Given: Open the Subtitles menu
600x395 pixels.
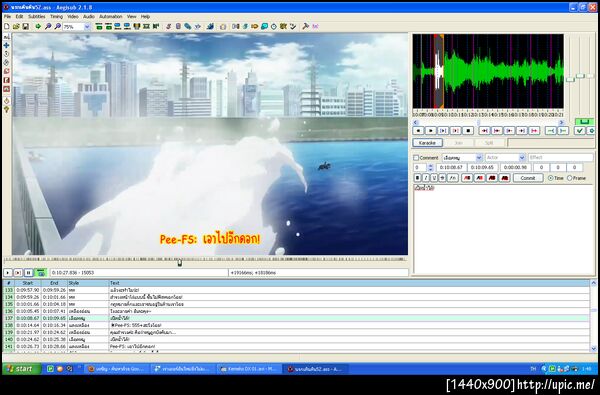Looking at the screenshot, I should 37,17.
